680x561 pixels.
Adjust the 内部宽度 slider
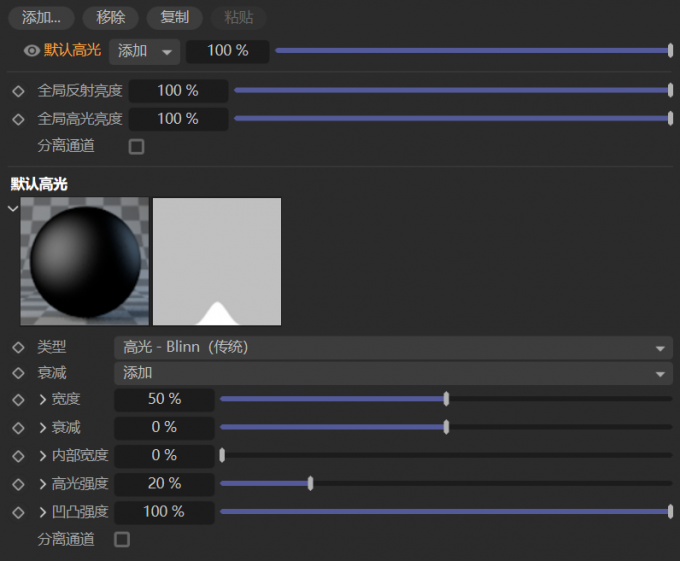pyautogui.click(x=446, y=455)
